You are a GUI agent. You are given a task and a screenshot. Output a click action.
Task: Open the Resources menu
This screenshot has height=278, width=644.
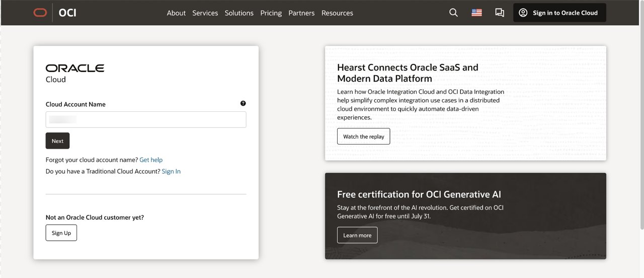[337, 13]
